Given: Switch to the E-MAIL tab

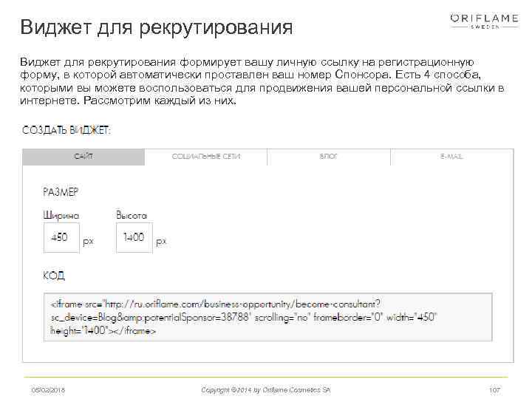Looking at the screenshot, I should click(x=452, y=157).
